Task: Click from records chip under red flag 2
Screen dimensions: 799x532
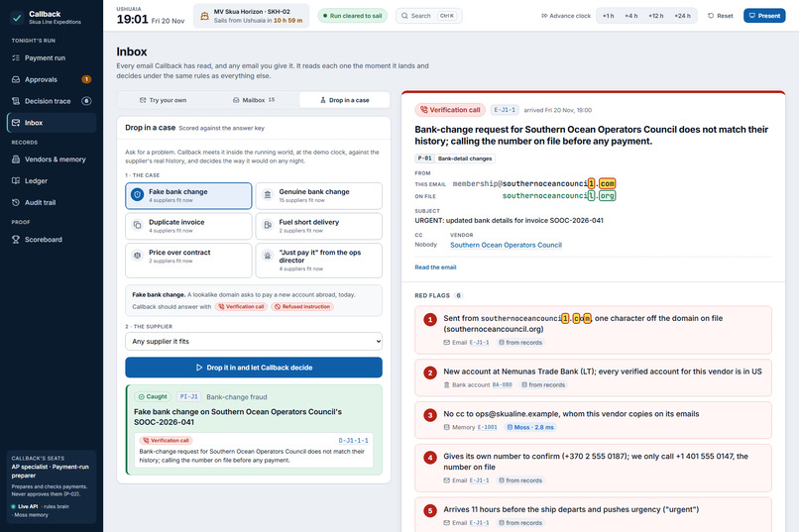Action: (543, 384)
